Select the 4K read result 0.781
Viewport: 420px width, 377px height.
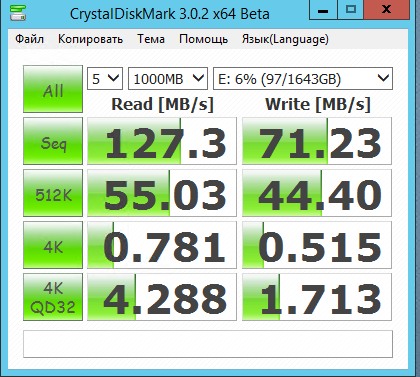[162, 245]
